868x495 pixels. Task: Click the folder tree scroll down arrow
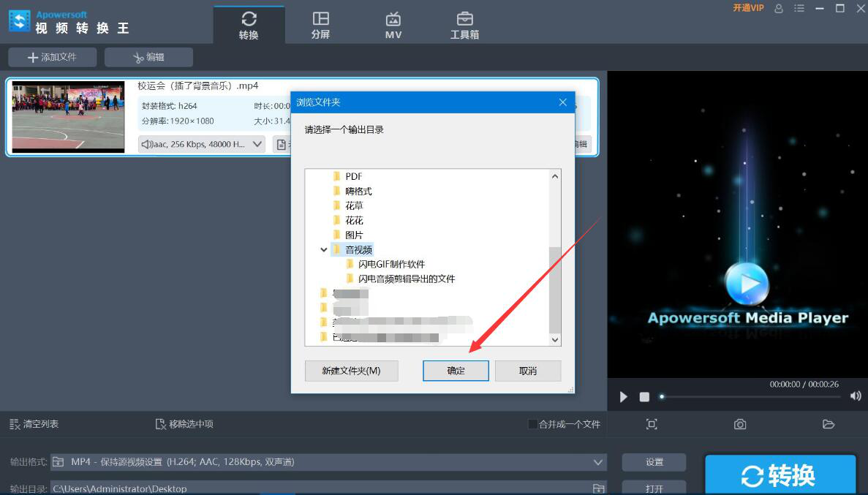555,339
